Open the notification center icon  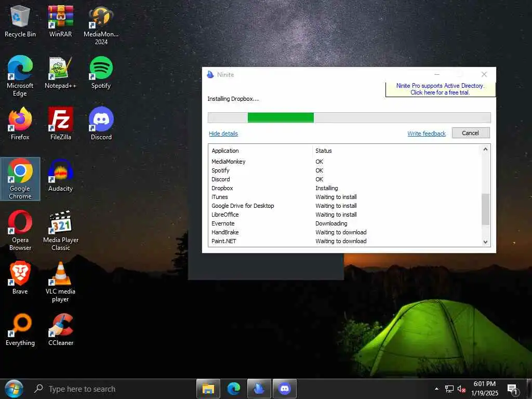point(513,389)
